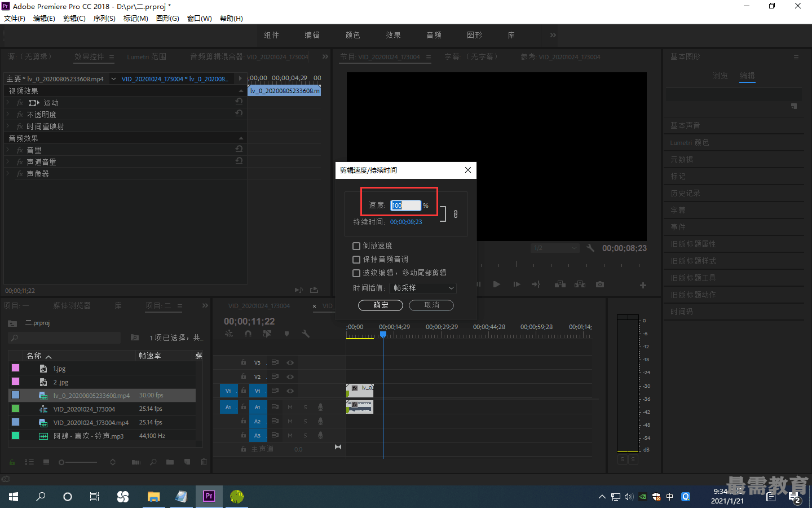Viewport: 812px width, 508px height.
Task: Show more workspaces with the chevron
Action: point(553,35)
